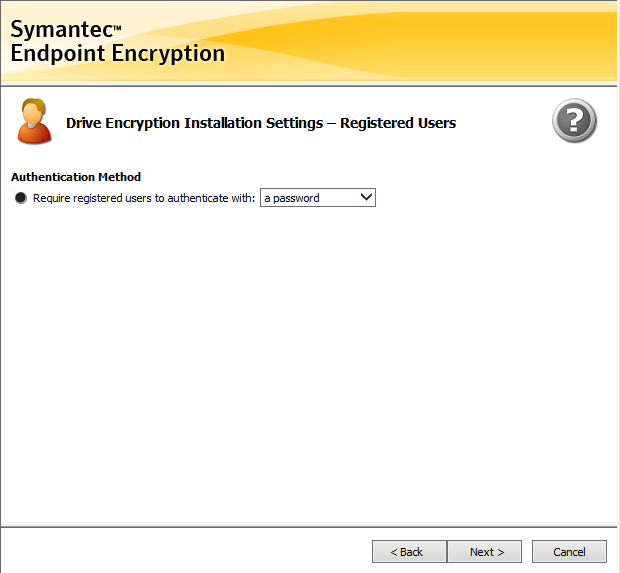Click the 'Require registered users to authenticate with' label
This screenshot has height=573, width=620.
[144, 198]
